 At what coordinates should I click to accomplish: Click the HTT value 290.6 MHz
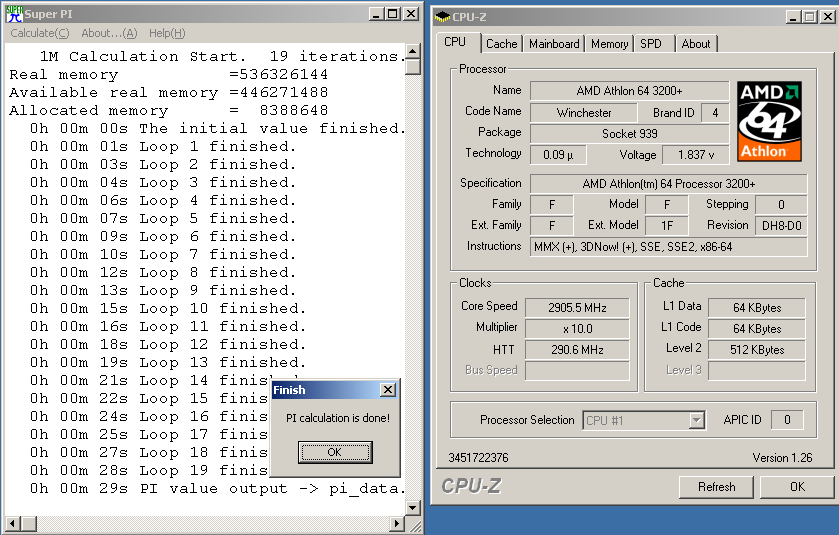pos(577,350)
